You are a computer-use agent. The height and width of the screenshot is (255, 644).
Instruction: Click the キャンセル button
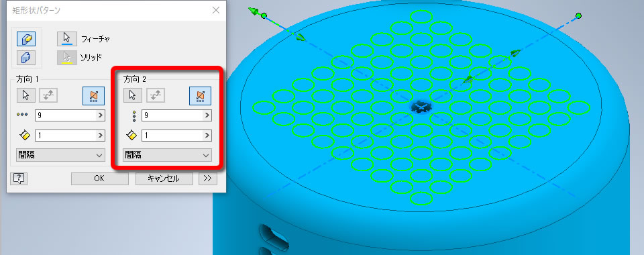point(164,178)
